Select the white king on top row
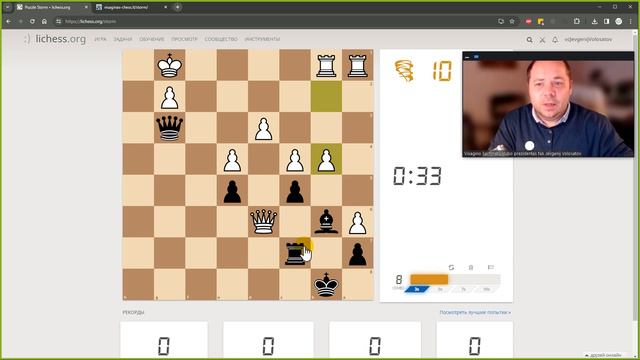Image resolution: width=640 pixels, height=360 pixels. 169,65
